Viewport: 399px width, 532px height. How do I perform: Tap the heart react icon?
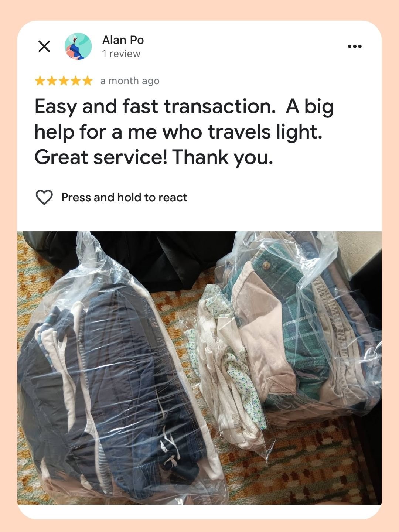[x=44, y=197]
